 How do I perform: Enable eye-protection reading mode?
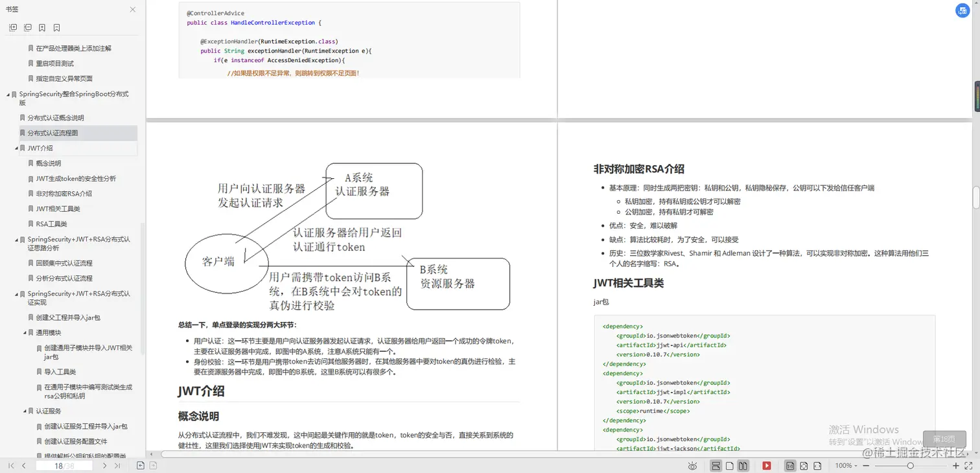point(692,466)
